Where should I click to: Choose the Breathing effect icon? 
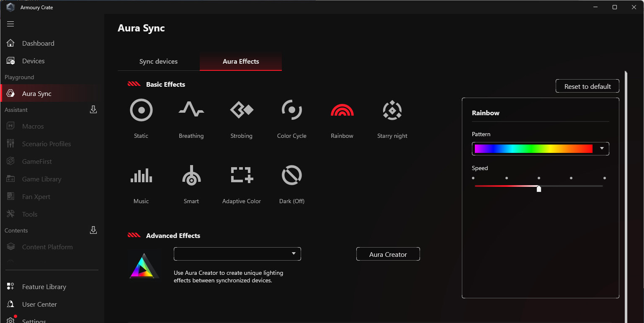191,111
